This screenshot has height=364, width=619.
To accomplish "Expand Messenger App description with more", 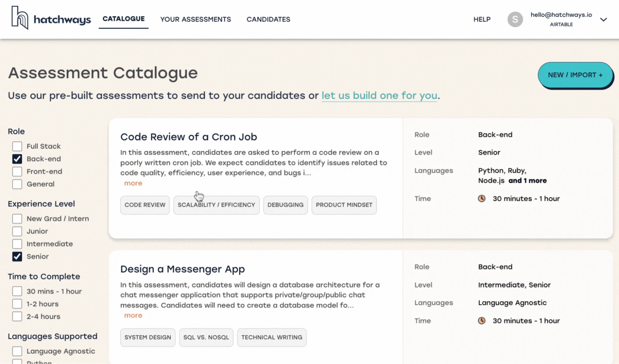I will (133, 316).
